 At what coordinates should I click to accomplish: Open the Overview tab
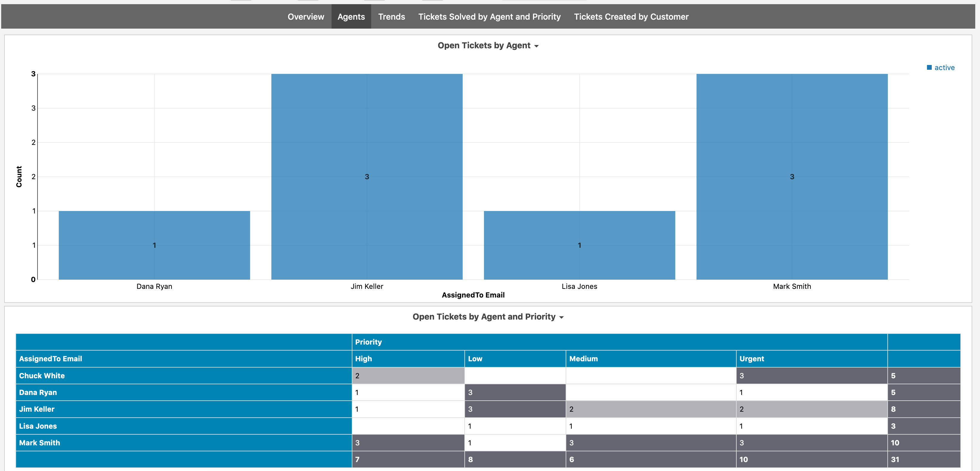[x=306, y=17]
